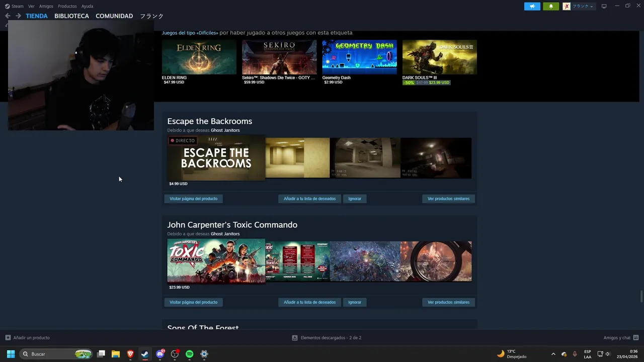Open the clock and date panel
Screen dimensions: 644x362
(627, 354)
